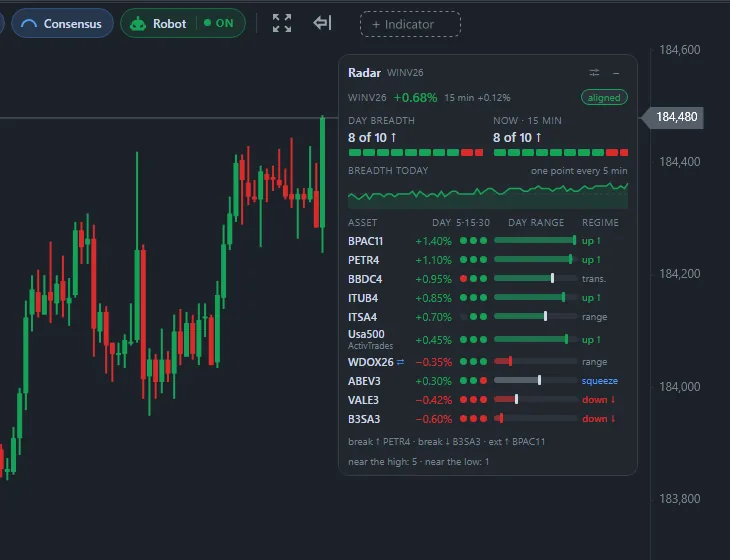Click the REGIME column header
This screenshot has height=560, width=730.
600,223
